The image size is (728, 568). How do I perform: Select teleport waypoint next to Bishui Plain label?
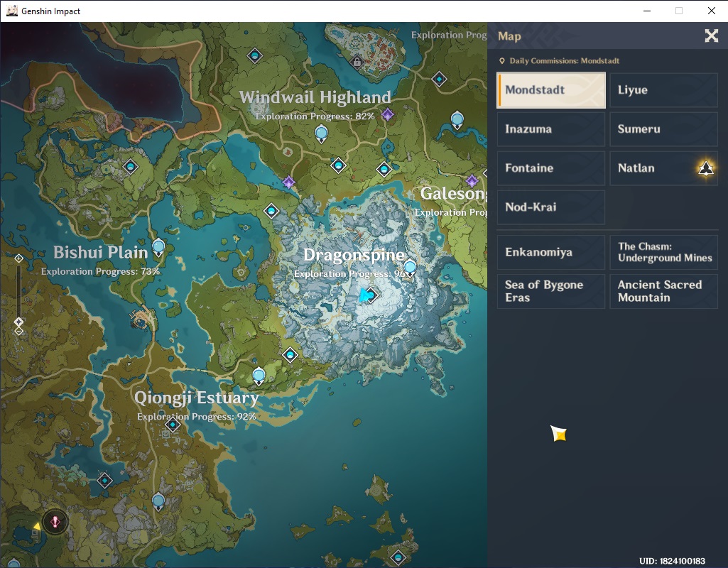(x=158, y=248)
